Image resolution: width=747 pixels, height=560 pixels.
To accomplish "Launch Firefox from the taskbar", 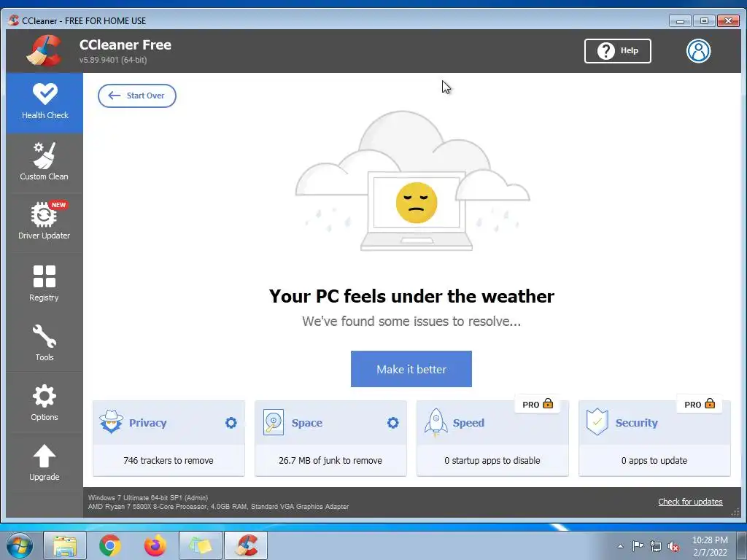I will [155, 545].
